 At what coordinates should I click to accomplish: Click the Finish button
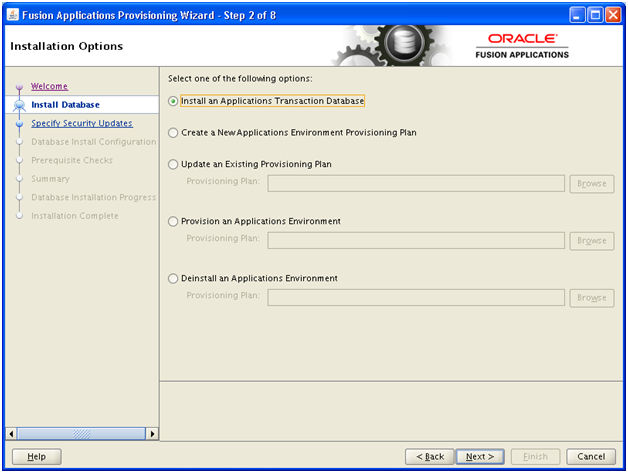tap(535, 457)
